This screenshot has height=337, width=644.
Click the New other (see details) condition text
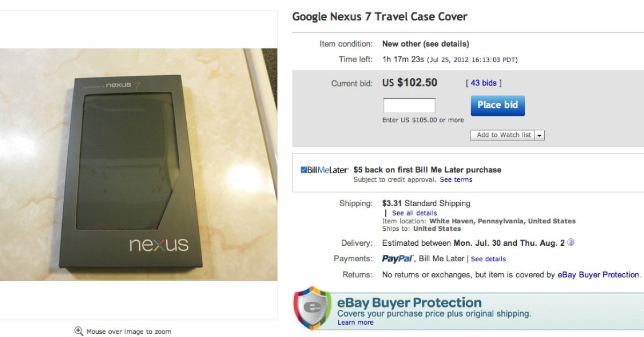tap(426, 44)
